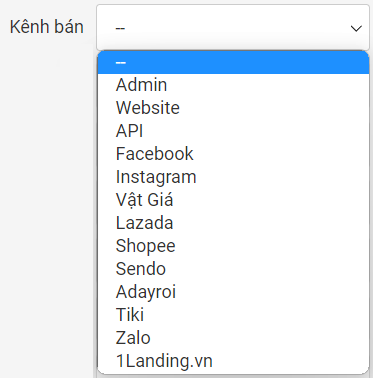Select Zalo in the list
The image size is (373, 378).
click(x=233, y=338)
